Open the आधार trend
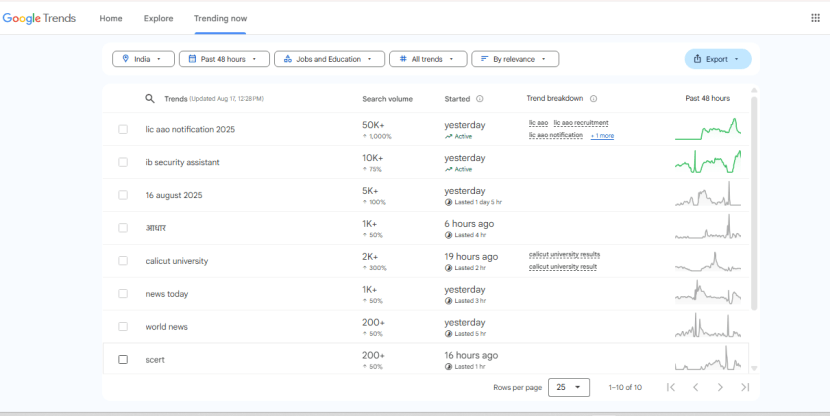This screenshot has width=830, height=416. (x=156, y=228)
